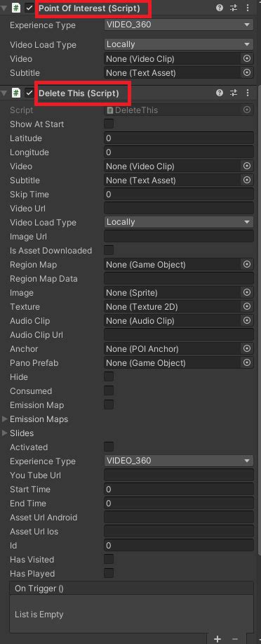Open more options menu of Delete This

point(248,93)
